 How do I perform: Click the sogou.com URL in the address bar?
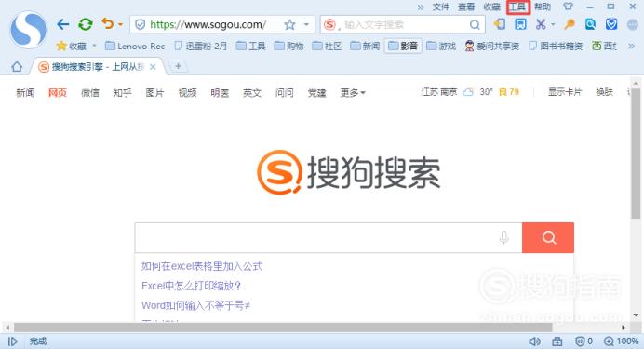pyautogui.click(x=208, y=24)
